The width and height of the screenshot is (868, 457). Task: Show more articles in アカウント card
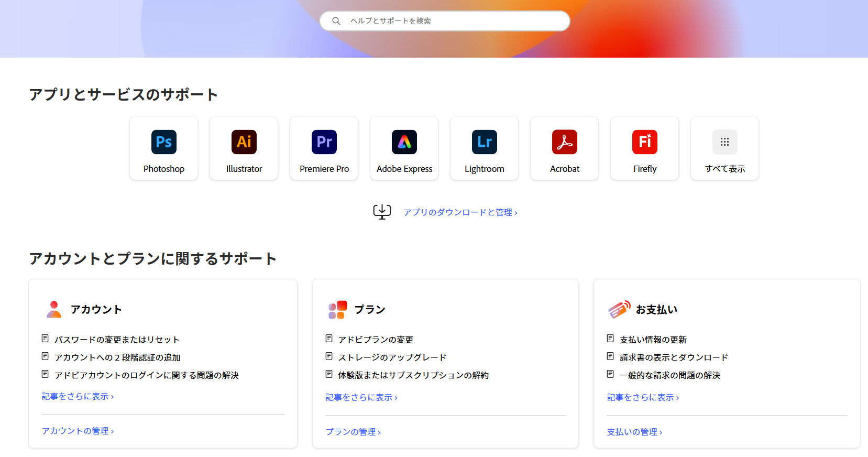click(x=78, y=396)
